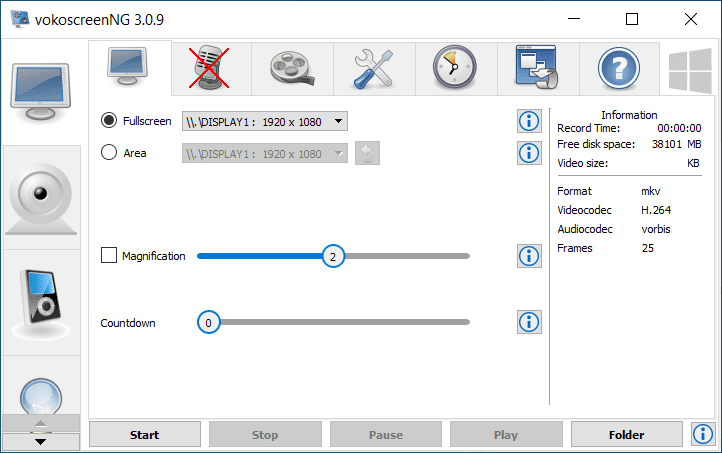Show info for Fullscreen option

click(529, 121)
